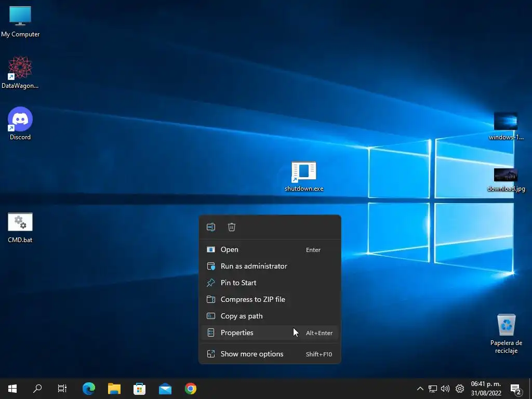532x399 pixels.
Task: Select the windows-1... image thumbnail
Action: [x=506, y=121]
